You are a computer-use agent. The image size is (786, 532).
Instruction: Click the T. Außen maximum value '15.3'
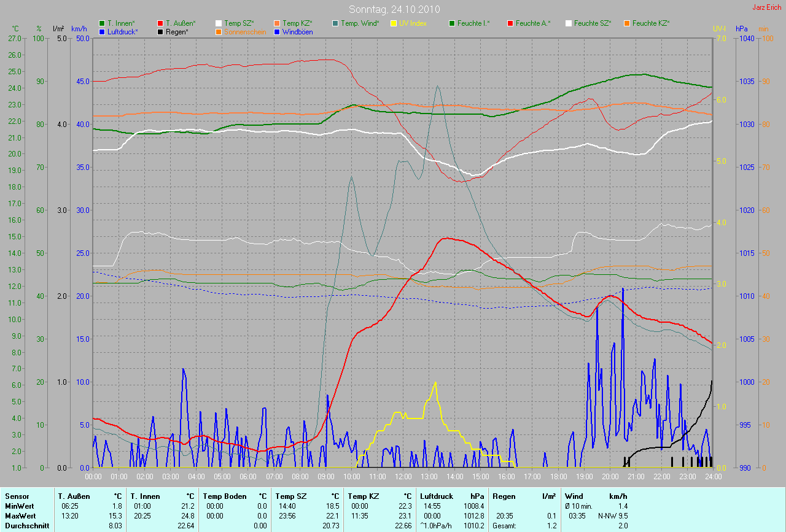(x=115, y=515)
